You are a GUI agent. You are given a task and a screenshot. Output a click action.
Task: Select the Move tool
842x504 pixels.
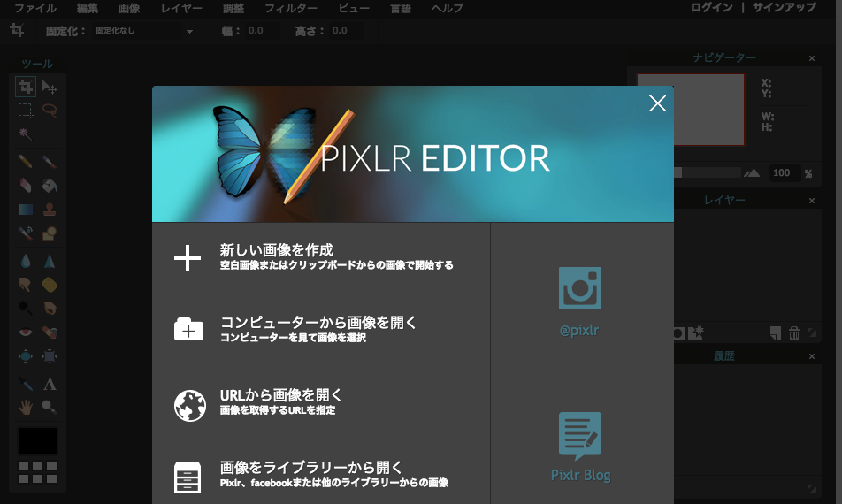[50, 87]
